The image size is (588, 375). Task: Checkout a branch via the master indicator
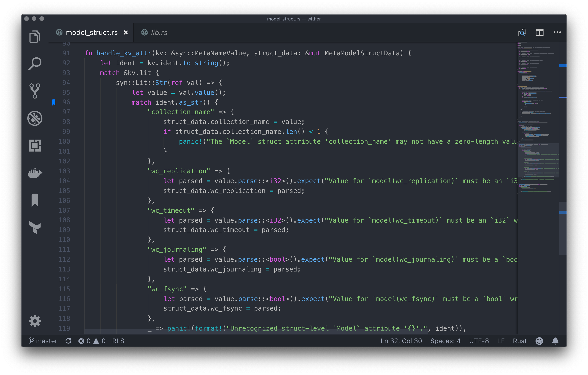(43, 341)
